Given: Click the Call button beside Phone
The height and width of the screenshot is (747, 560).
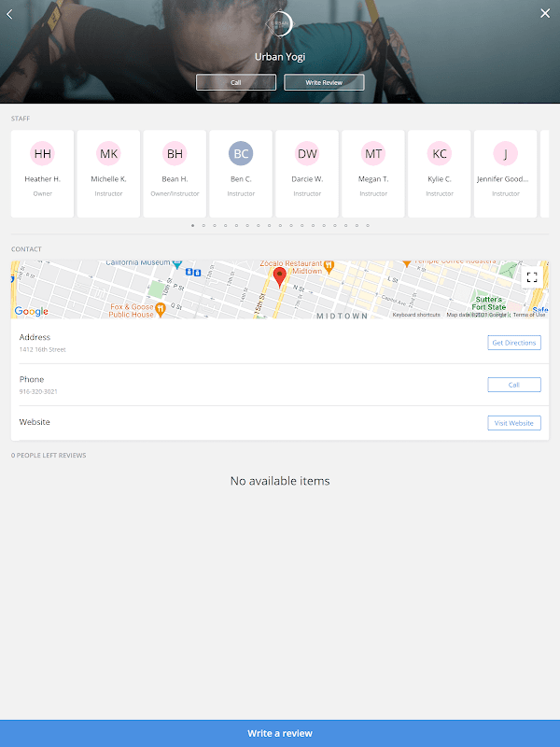Looking at the screenshot, I should tap(514, 385).
